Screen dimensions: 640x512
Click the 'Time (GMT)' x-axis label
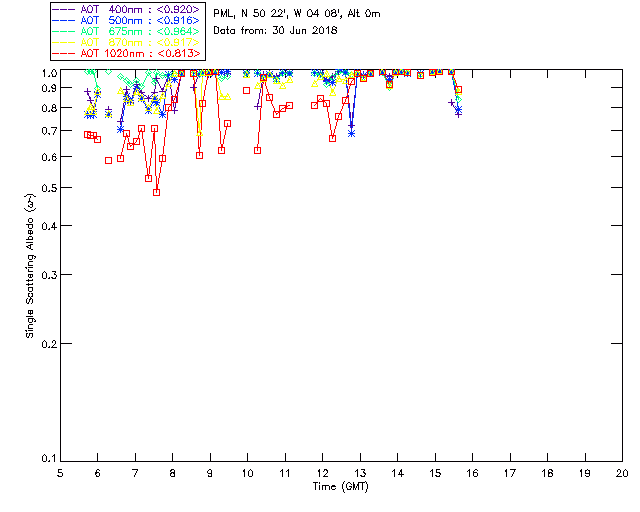[x=340, y=487]
